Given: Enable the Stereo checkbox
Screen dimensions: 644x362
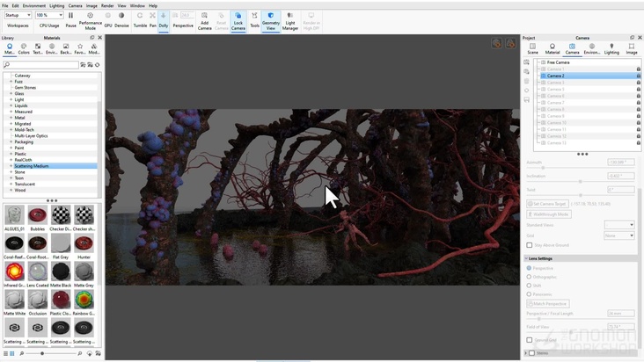Looking at the screenshot, I should tap(532, 353).
